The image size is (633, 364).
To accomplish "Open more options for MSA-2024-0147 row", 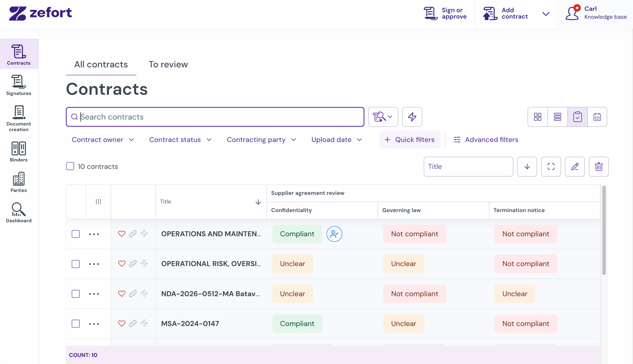I will coord(94,324).
